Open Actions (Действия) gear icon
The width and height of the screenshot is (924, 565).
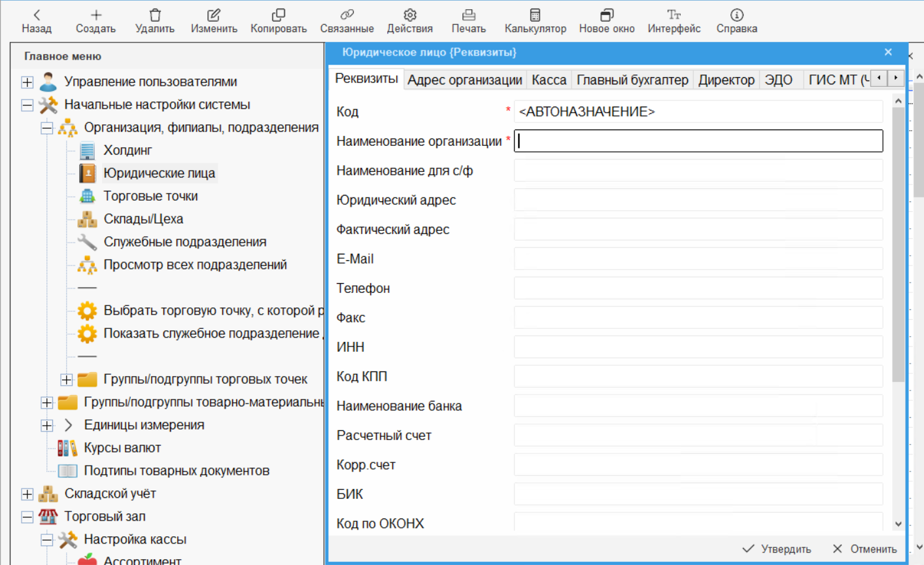pyautogui.click(x=410, y=15)
